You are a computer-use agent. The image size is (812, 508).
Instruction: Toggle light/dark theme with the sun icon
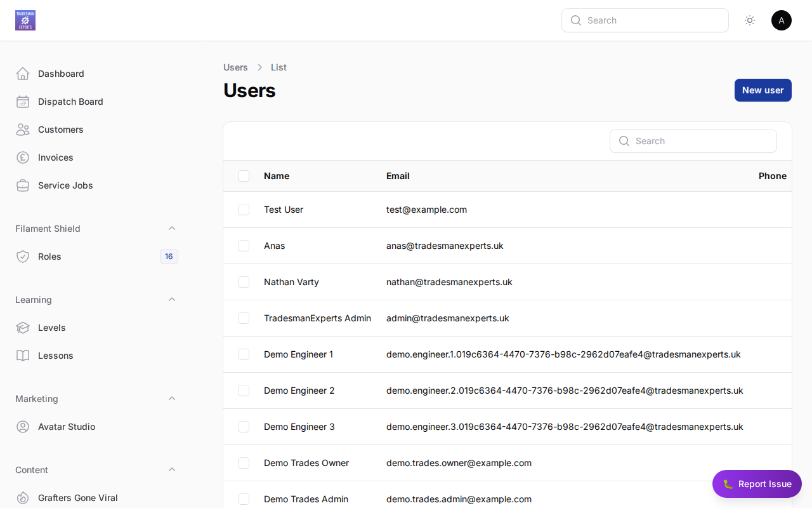click(750, 20)
